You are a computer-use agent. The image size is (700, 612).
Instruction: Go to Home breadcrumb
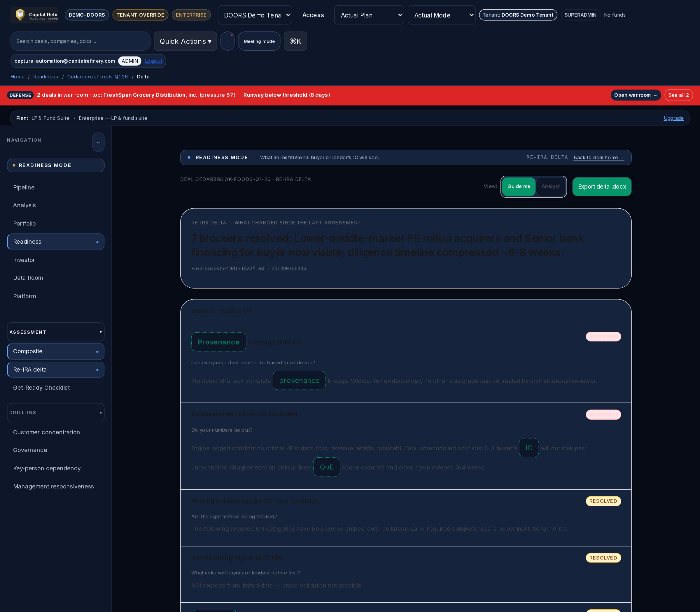17,76
